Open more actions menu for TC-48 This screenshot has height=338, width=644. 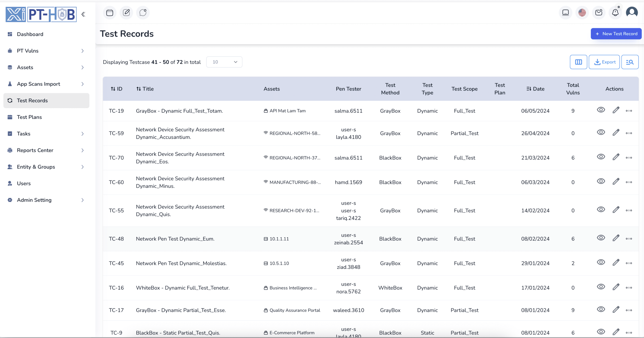coord(629,239)
